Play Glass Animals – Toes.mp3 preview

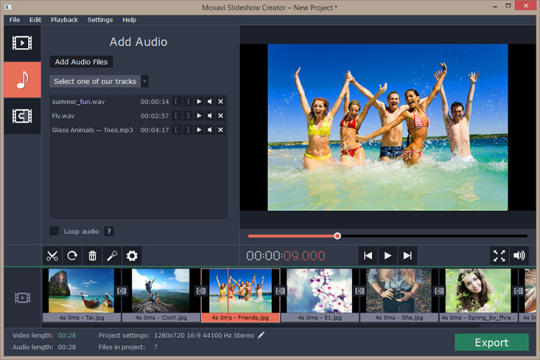[199, 130]
